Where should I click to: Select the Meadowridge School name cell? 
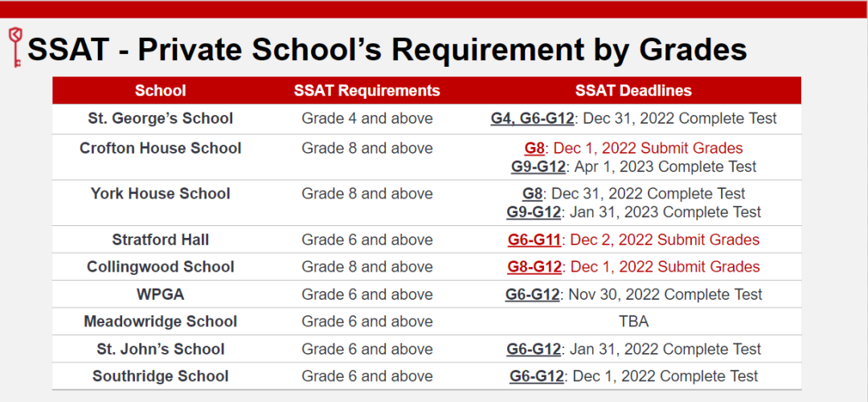[x=160, y=322]
